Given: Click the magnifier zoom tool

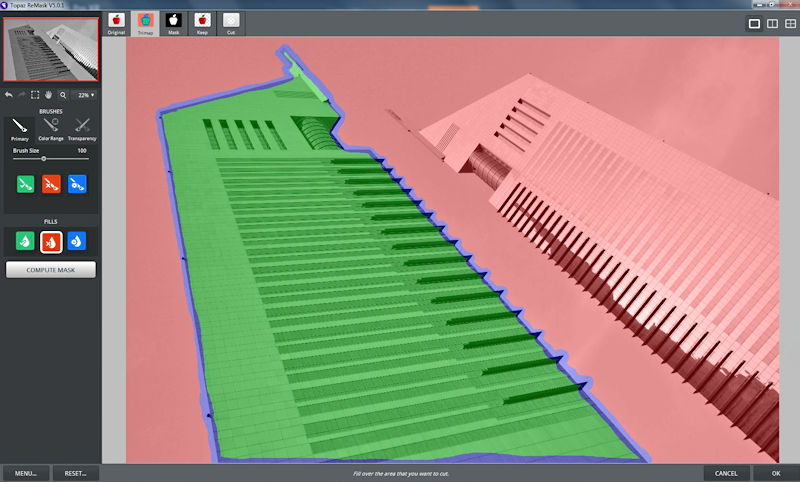Looking at the screenshot, I should (x=62, y=95).
